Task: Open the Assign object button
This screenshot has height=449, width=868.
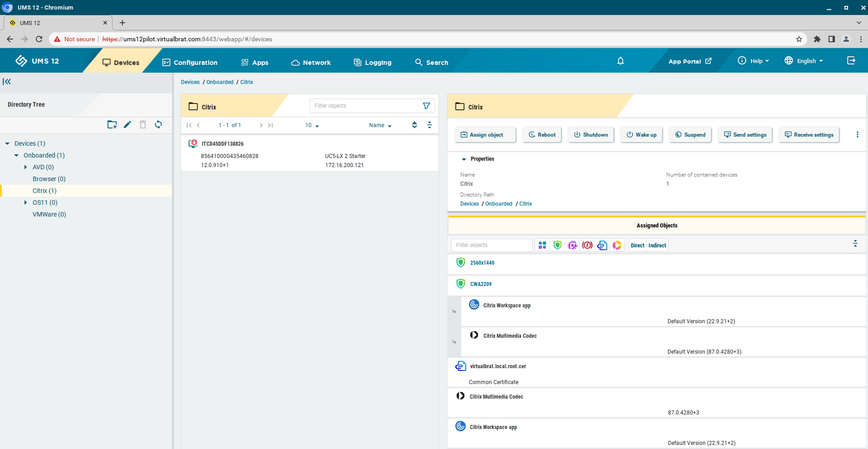Action: tap(485, 134)
